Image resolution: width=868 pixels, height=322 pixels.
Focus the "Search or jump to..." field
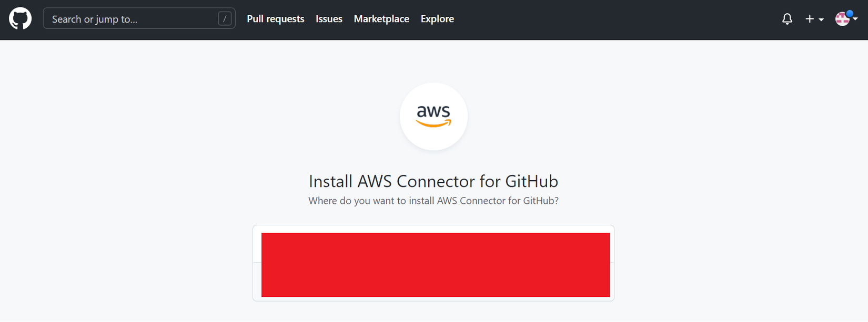[132, 19]
